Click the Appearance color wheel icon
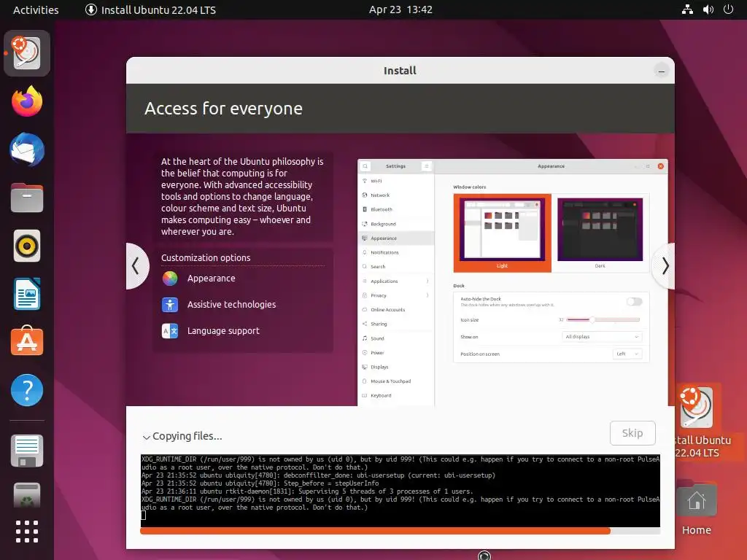Image resolution: width=747 pixels, height=560 pixels. point(169,279)
